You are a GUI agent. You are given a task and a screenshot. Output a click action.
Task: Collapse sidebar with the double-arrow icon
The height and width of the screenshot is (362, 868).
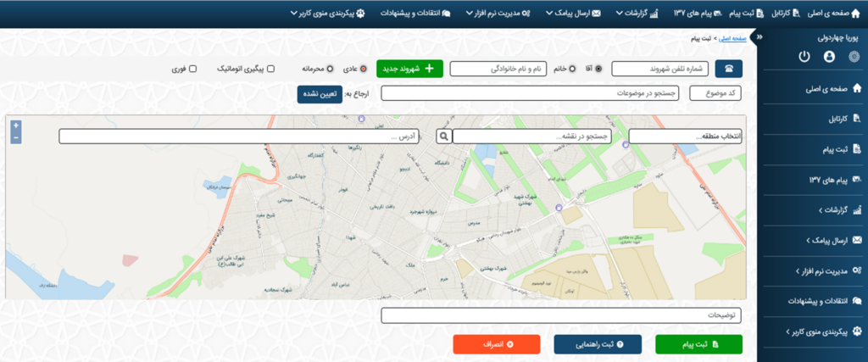759,37
